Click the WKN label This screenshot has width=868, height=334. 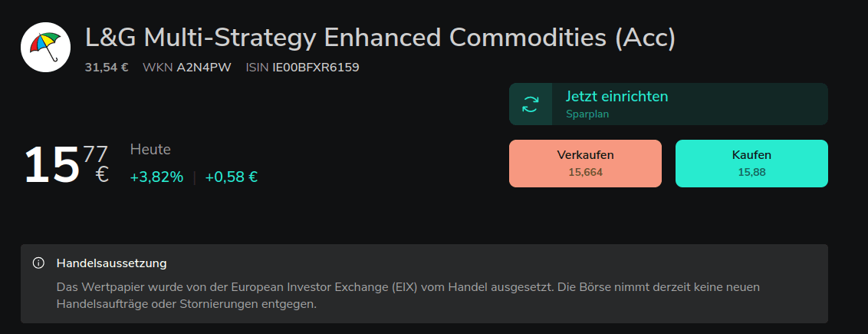pyautogui.click(x=157, y=67)
